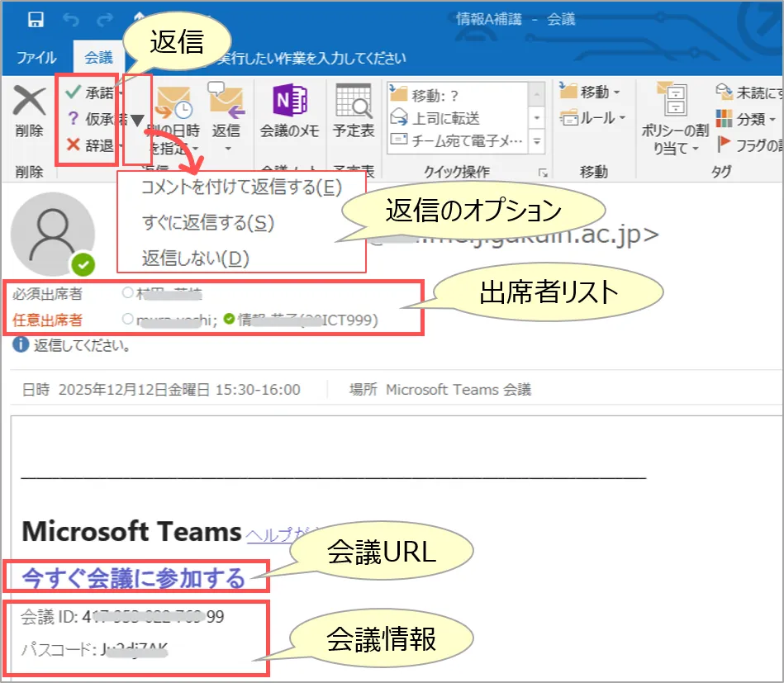Choose すぐに返信する from reply menu

(207, 223)
